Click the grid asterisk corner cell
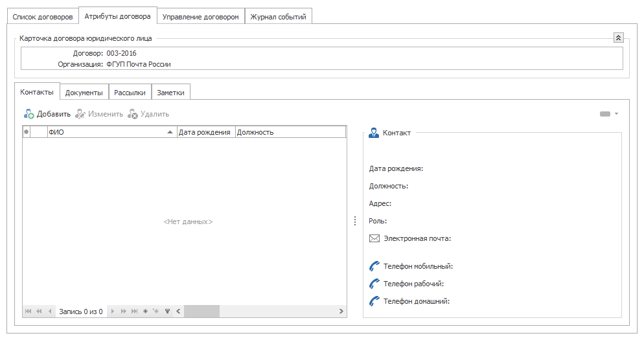The height and width of the screenshot is (340, 644). (27, 132)
